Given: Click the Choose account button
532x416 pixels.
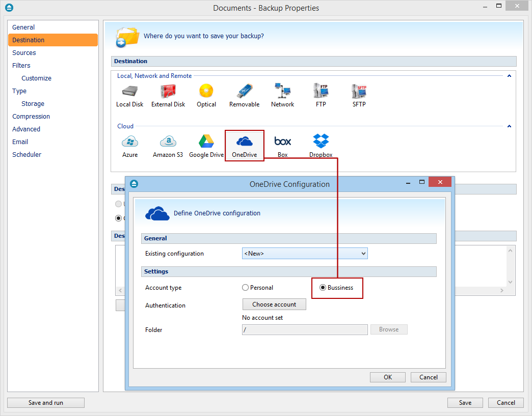Looking at the screenshot, I should tap(274, 304).
